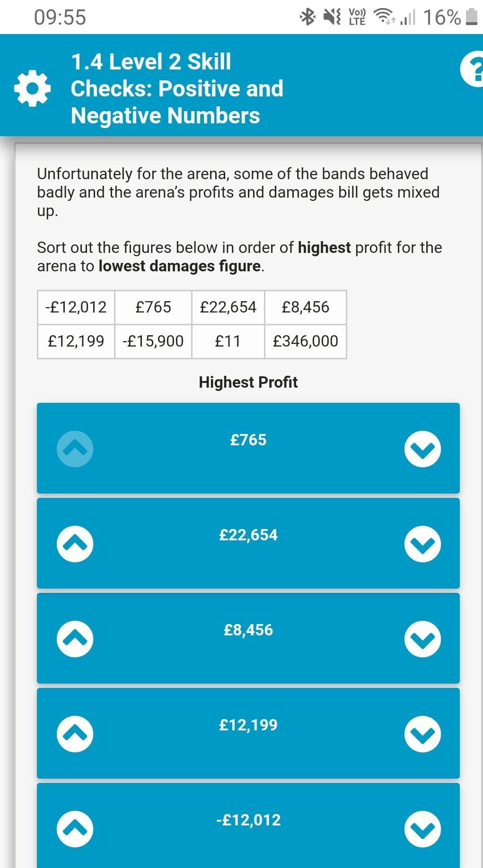Move £765 down one position
Screen dimensions: 483x868
[422, 449]
